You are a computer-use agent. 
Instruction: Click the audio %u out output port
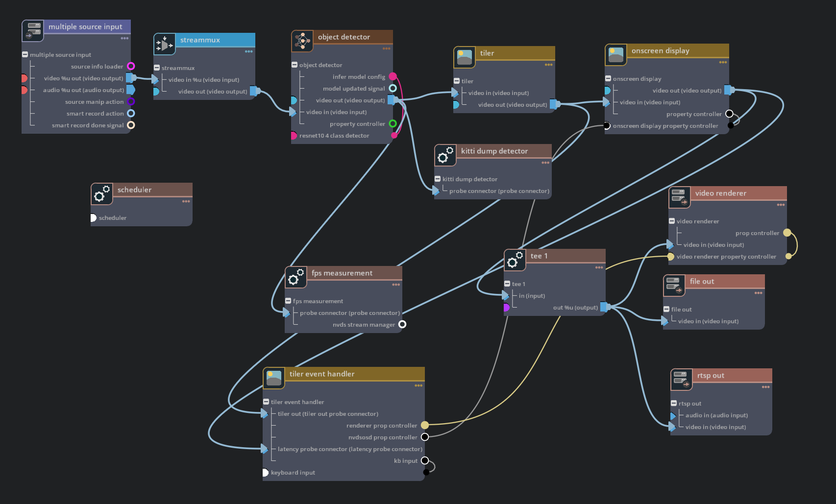click(130, 90)
